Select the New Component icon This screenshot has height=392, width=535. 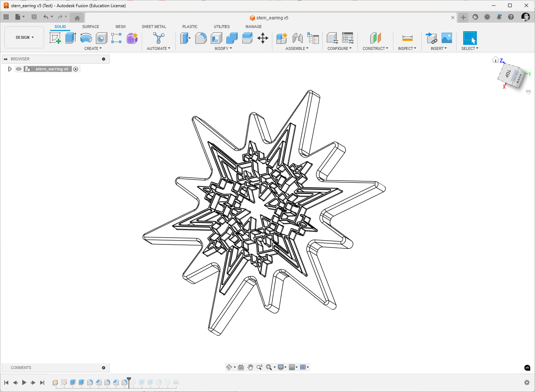click(282, 38)
